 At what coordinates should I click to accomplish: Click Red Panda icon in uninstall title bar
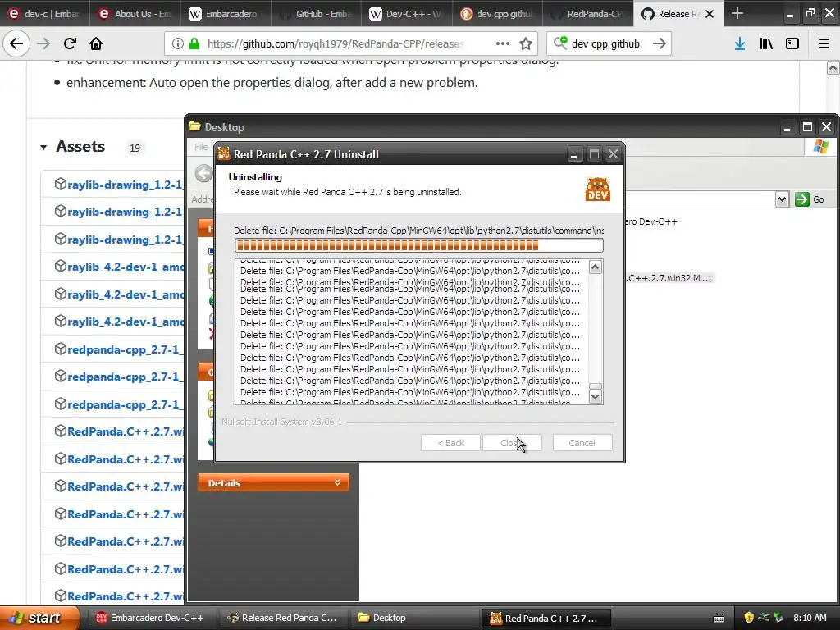[x=224, y=154]
